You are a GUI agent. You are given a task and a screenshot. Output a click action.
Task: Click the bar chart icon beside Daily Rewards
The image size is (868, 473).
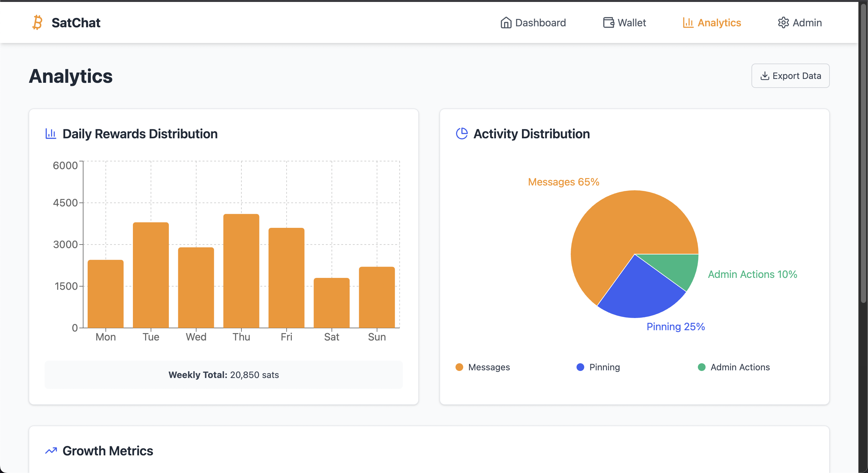[51, 134]
